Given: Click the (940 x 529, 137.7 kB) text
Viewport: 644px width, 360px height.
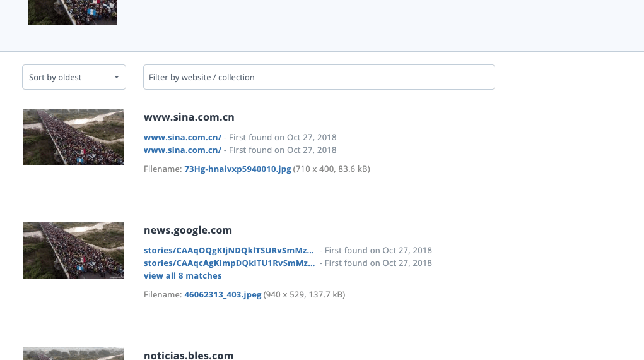Looking at the screenshot, I should point(305,295).
